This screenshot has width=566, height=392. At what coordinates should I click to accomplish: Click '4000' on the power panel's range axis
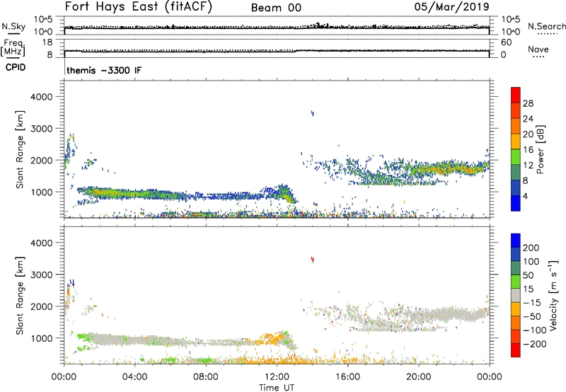41,97
